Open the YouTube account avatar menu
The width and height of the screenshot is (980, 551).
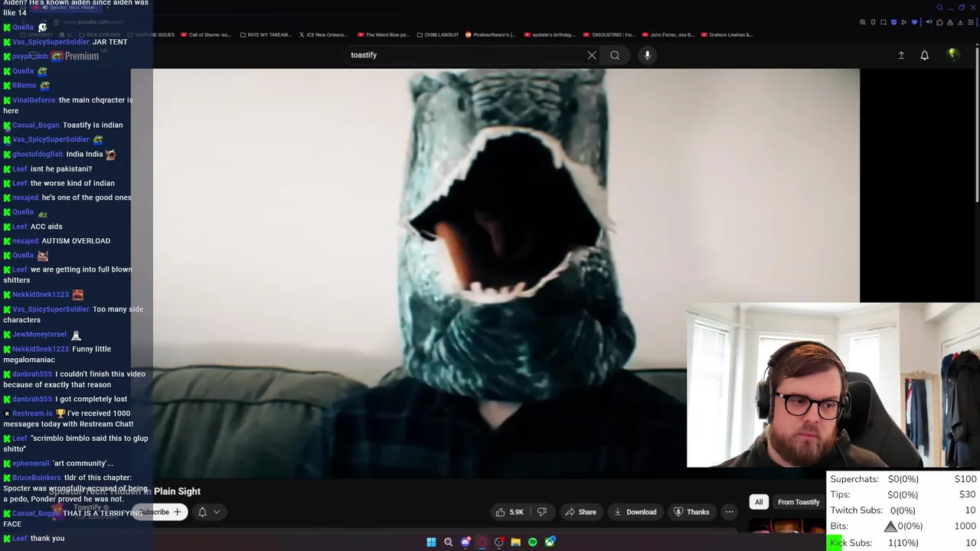952,55
